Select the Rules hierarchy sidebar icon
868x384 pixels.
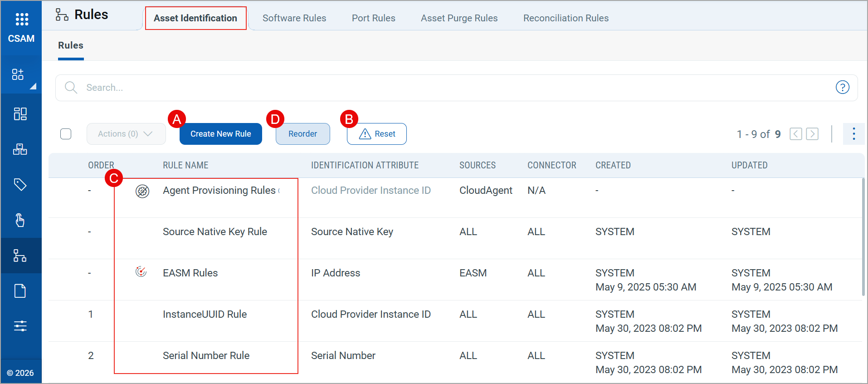tap(20, 256)
